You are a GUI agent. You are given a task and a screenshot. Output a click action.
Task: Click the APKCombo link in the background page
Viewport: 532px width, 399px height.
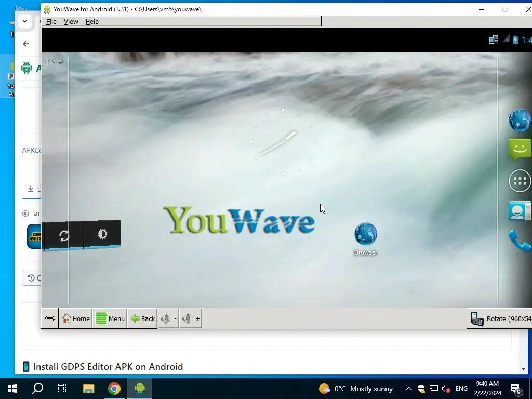coord(31,150)
